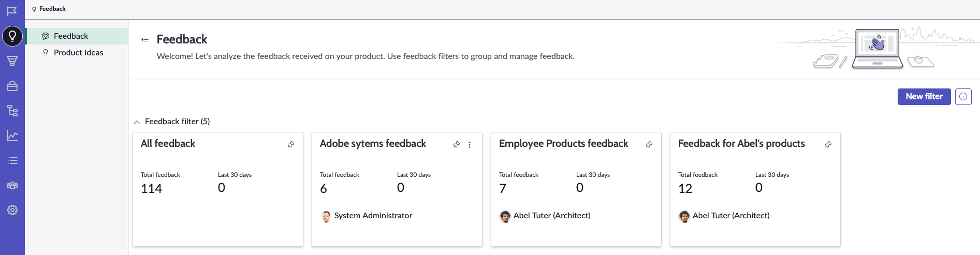Click Last 30 days label on All feedback card
980x255 pixels.
tap(235, 175)
